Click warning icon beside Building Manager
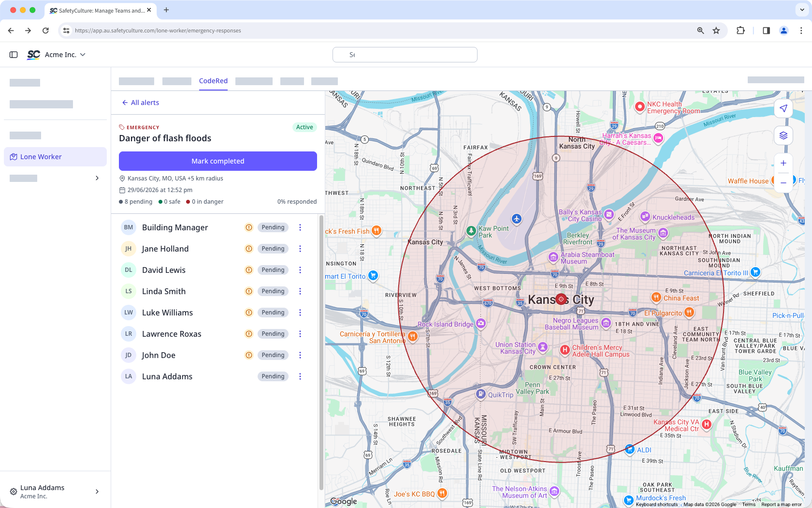Screen dimensions: 812x508 249,227
